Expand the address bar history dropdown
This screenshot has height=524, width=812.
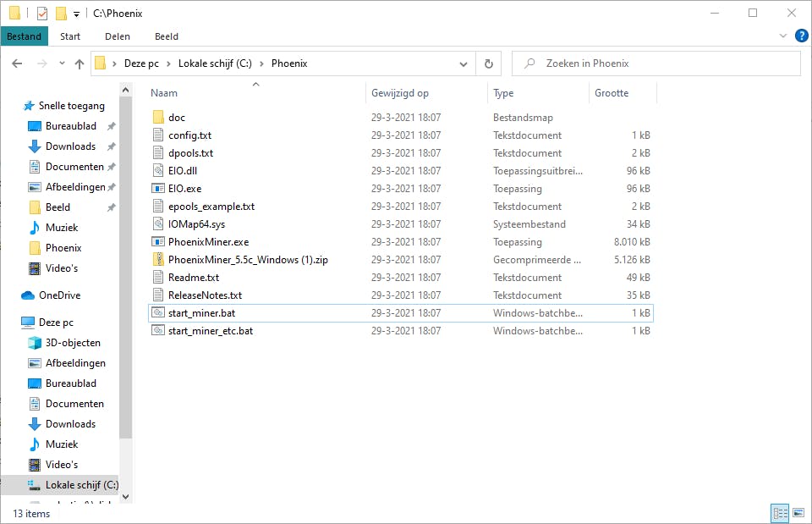pyautogui.click(x=464, y=63)
